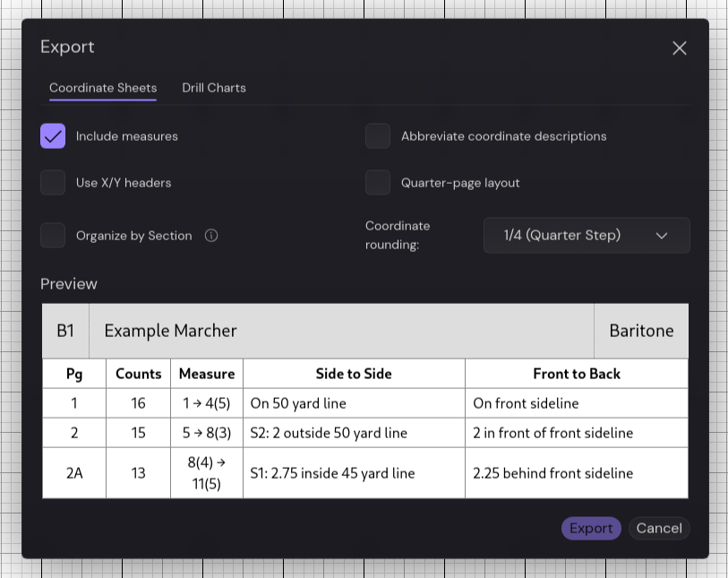Switch to the Drill Charts tab
The height and width of the screenshot is (578, 728).
click(214, 88)
